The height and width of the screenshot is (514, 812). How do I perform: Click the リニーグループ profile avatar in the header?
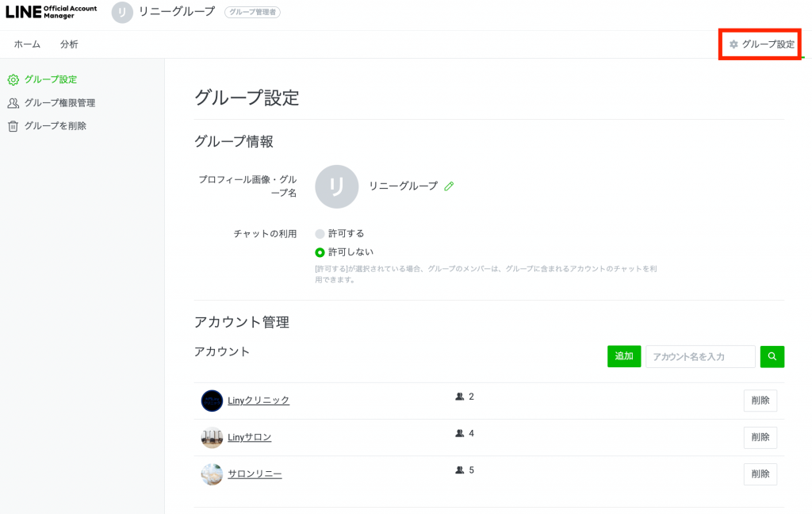(121, 12)
